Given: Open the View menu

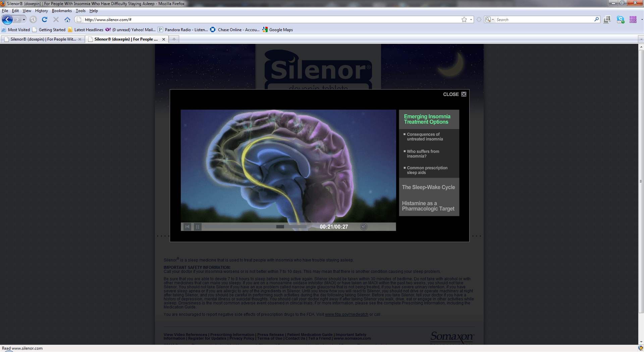Looking at the screenshot, I should tap(27, 11).
